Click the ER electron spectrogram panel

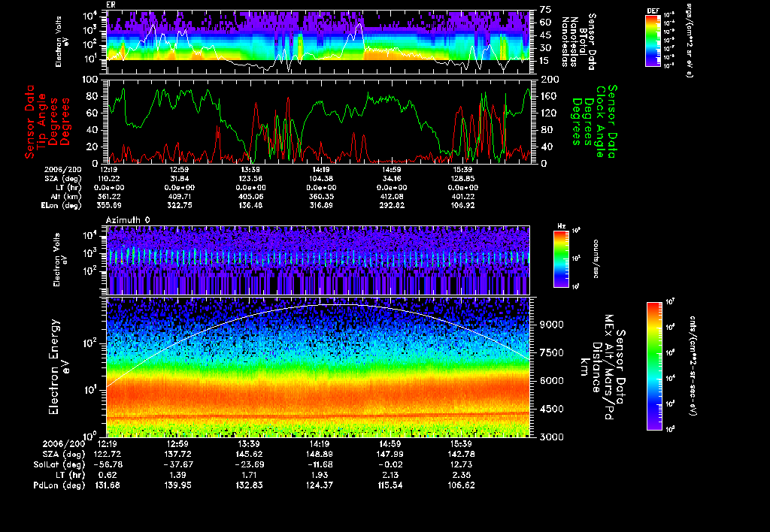[x=318, y=42]
